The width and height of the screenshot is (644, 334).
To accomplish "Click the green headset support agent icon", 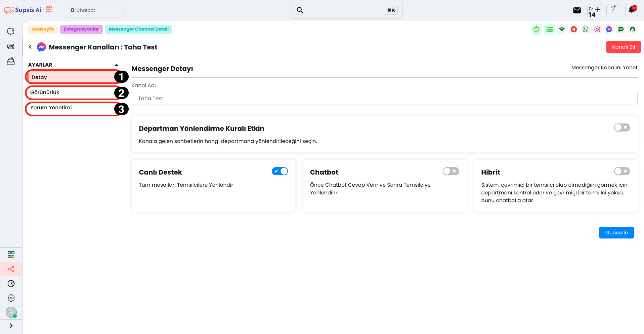I will click(633, 30).
